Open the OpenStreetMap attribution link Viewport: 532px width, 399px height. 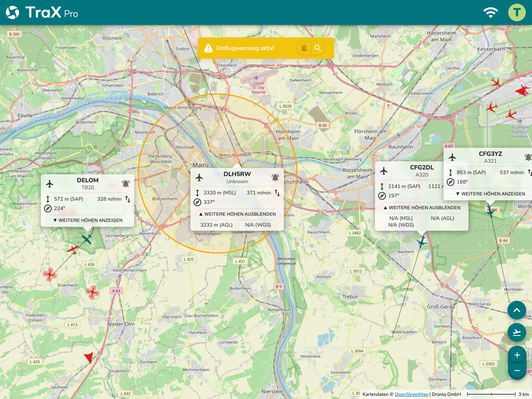(411, 394)
